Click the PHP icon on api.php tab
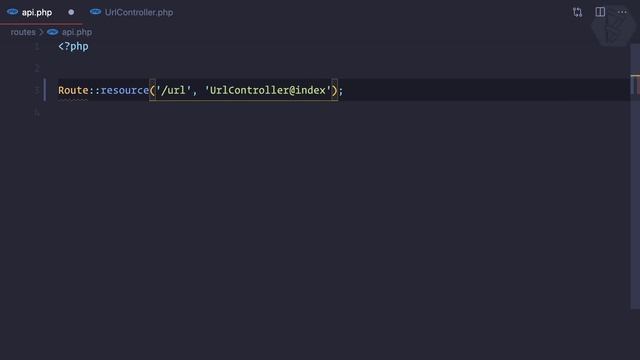Viewport: 640px width, 360px height. 12,12
